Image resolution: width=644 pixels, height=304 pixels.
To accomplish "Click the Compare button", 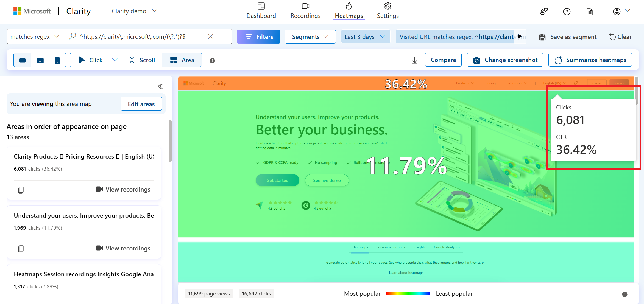I will (x=444, y=60).
